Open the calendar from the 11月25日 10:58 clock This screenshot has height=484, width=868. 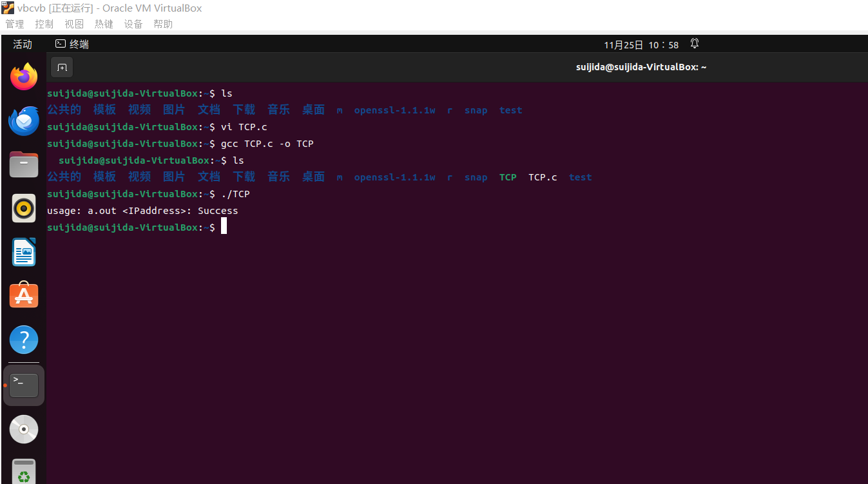(641, 45)
